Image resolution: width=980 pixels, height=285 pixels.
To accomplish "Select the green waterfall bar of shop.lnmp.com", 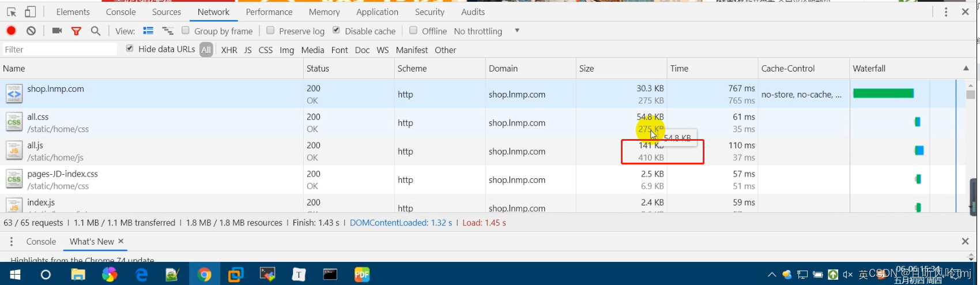I will pyautogui.click(x=883, y=93).
